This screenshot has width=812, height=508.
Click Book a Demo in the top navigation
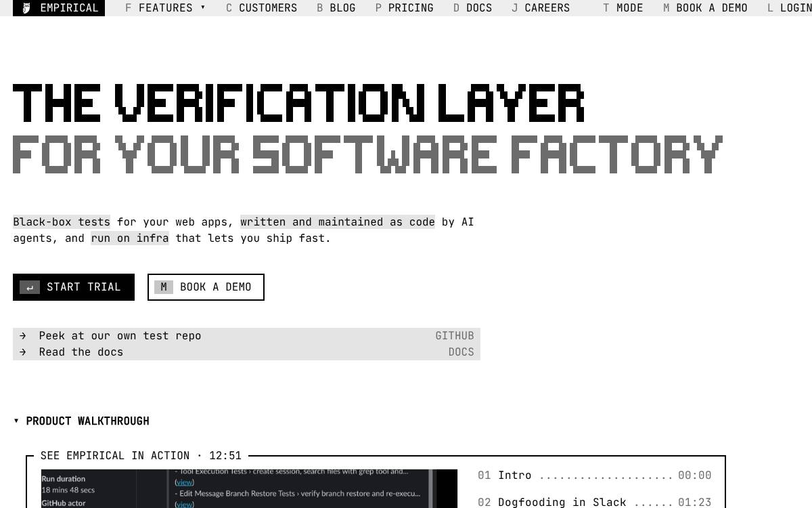click(x=706, y=8)
